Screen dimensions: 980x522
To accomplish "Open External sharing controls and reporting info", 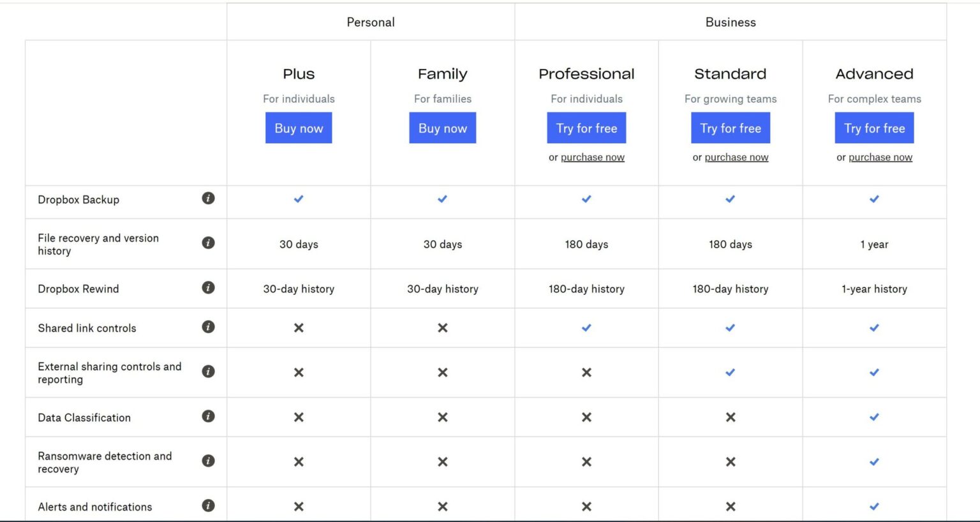I will 208,371.
